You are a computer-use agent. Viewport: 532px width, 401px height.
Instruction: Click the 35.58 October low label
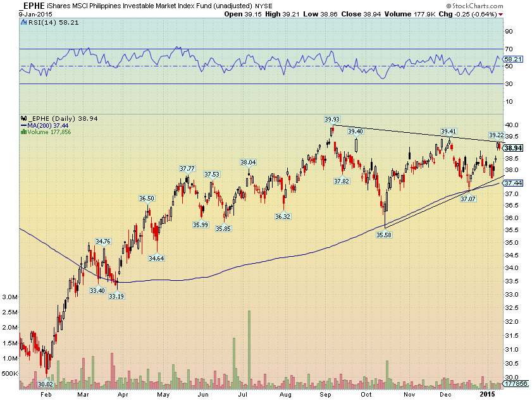click(384, 235)
